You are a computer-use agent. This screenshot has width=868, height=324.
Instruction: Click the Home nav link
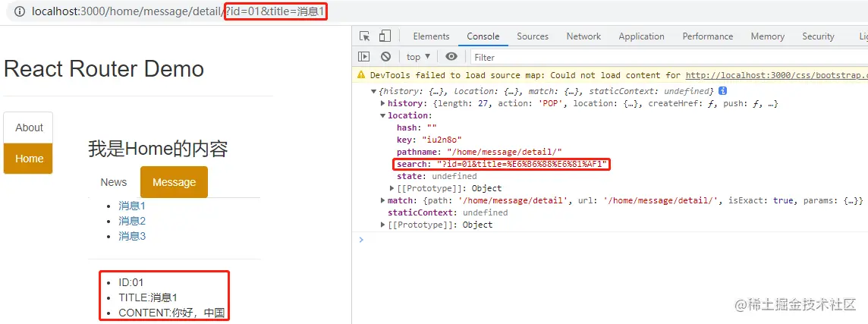click(29, 159)
